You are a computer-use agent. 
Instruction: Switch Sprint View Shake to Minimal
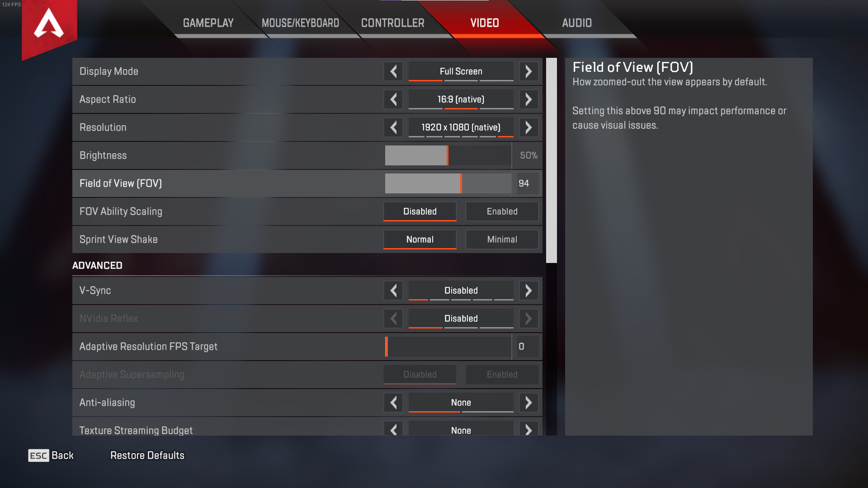502,239
